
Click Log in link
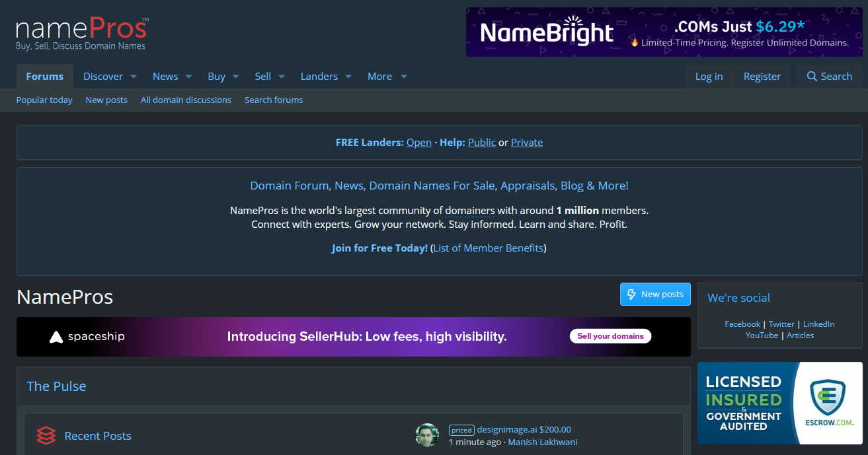click(709, 77)
